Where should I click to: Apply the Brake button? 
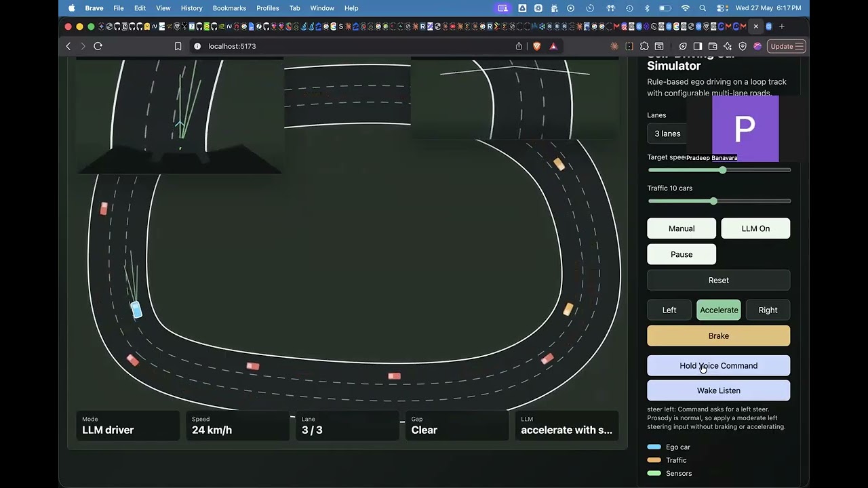[x=719, y=335]
